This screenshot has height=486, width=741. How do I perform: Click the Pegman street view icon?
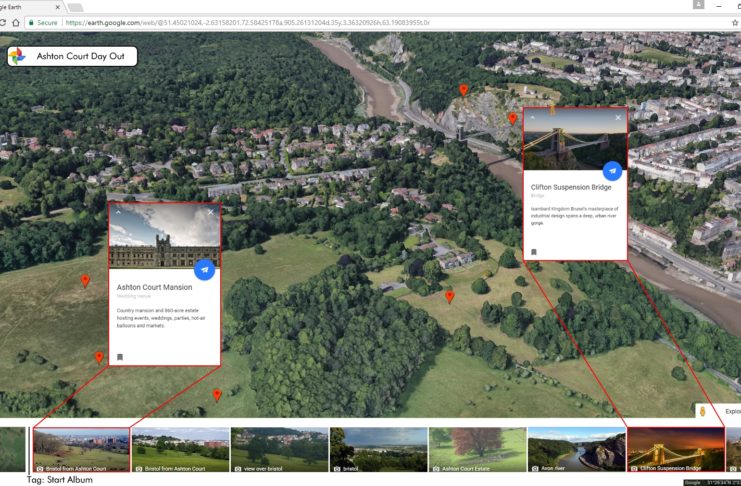(x=703, y=411)
